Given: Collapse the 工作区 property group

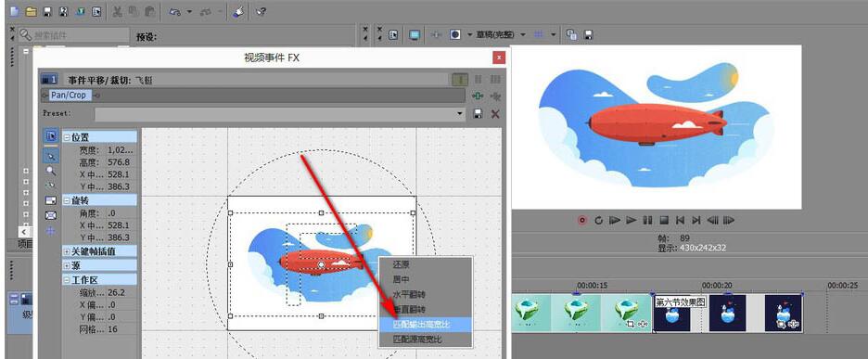Looking at the screenshot, I should [67, 280].
